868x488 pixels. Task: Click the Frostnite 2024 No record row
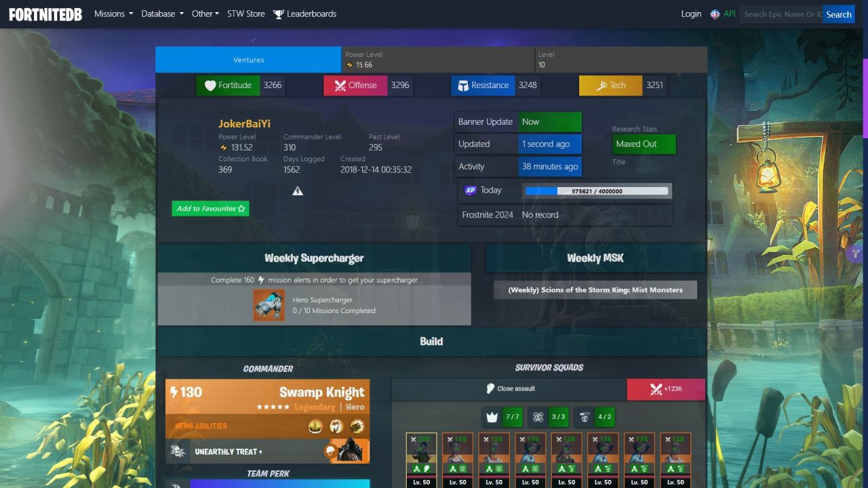pos(565,215)
